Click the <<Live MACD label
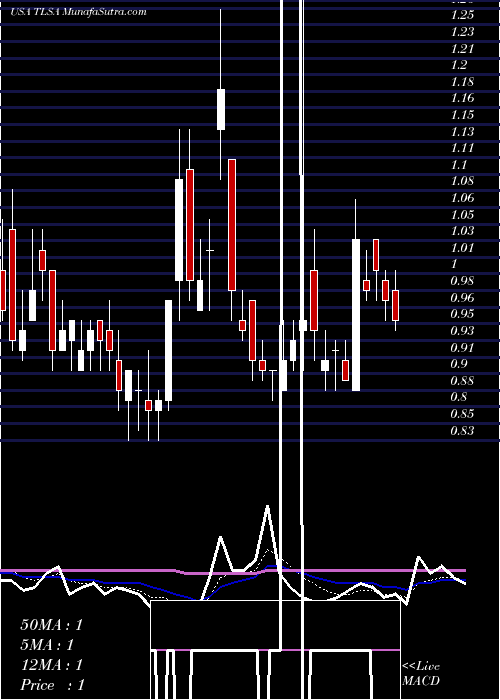Screen dimensions: 500x700 click(x=421, y=673)
